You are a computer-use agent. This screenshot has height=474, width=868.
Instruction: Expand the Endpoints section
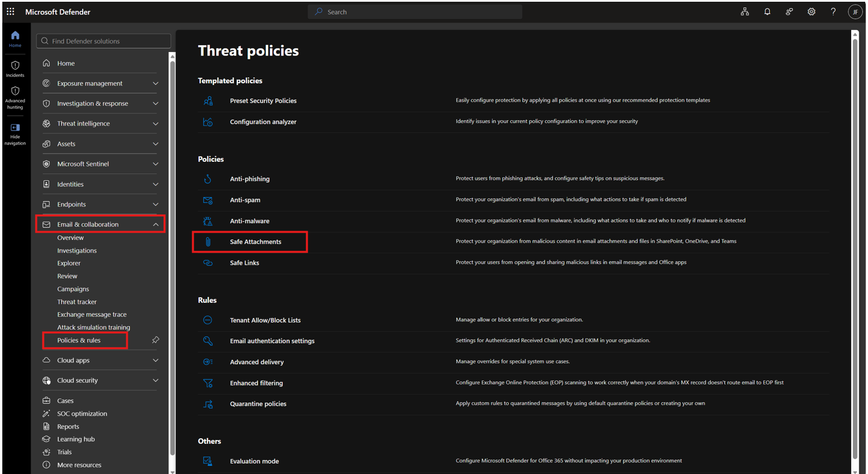point(156,205)
